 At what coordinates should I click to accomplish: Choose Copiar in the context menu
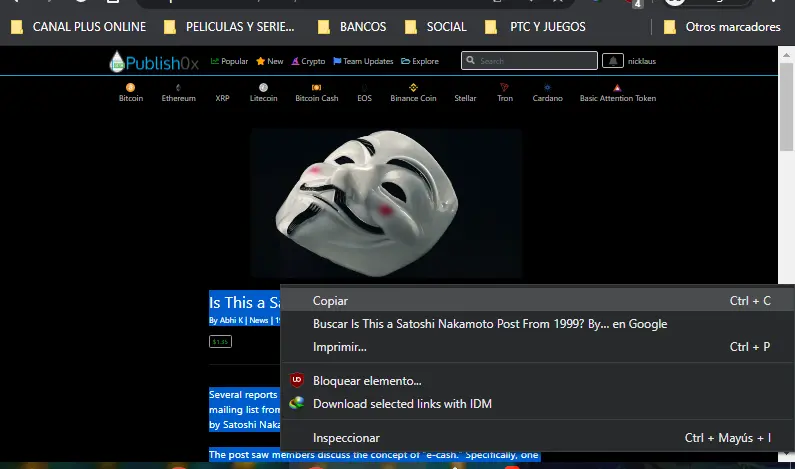click(x=537, y=301)
